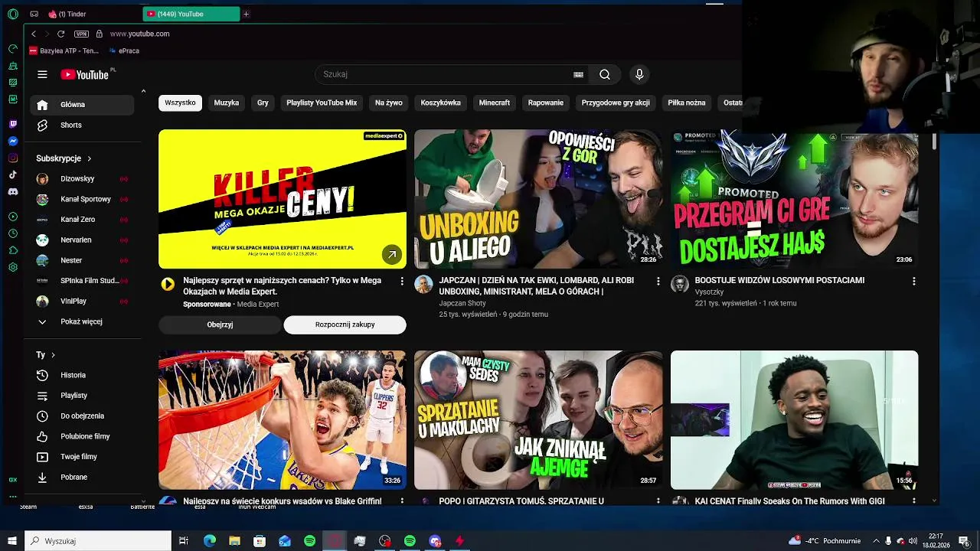Open the Bazylea ATP bookmark
Screen dimensions: 980x551
[x=64, y=51]
